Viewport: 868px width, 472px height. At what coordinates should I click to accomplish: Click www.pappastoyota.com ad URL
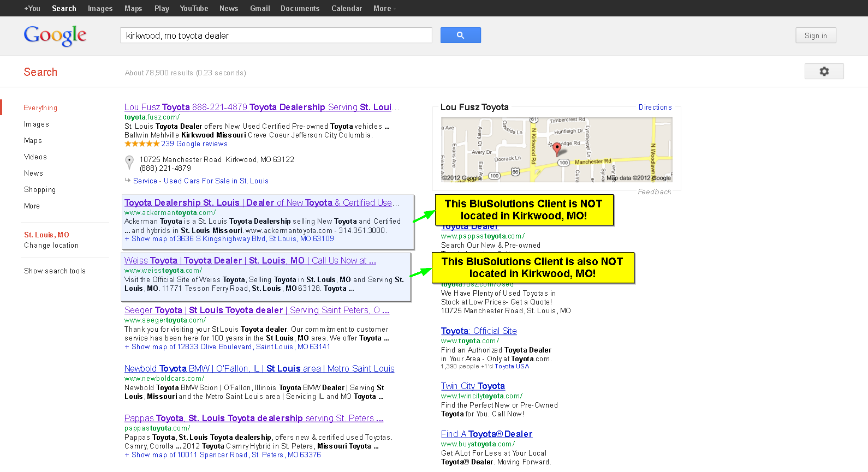(x=483, y=236)
